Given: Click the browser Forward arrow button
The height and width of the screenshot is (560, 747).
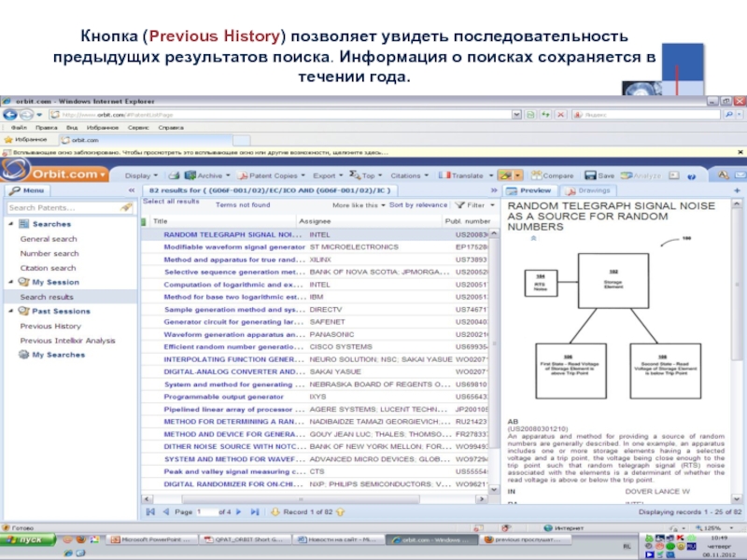Looking at the screenshot, I should click(x=27, y=115).
